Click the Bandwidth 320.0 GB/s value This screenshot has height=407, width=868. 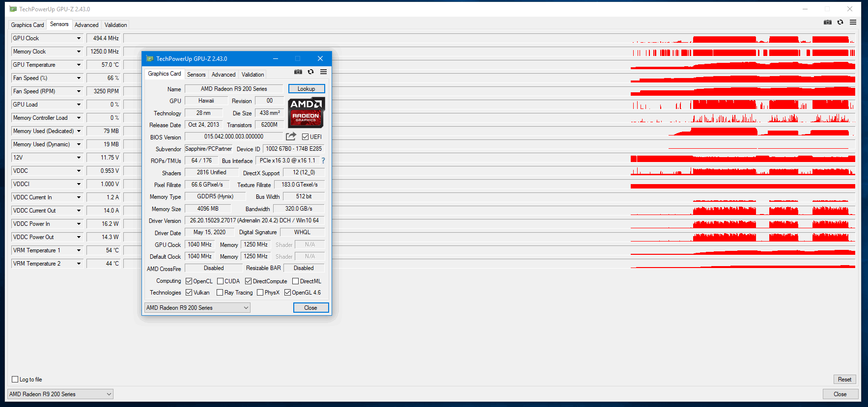[x=299, y=209]
